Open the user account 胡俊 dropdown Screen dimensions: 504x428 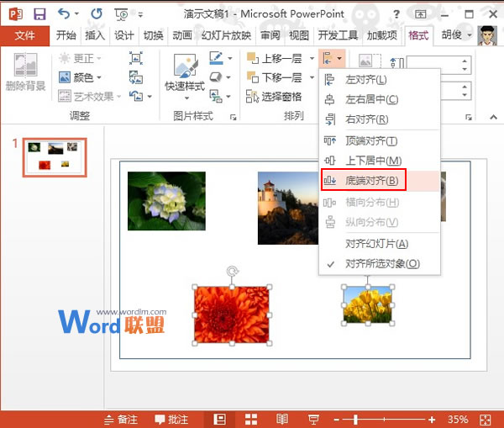click(x=456, y=34)
